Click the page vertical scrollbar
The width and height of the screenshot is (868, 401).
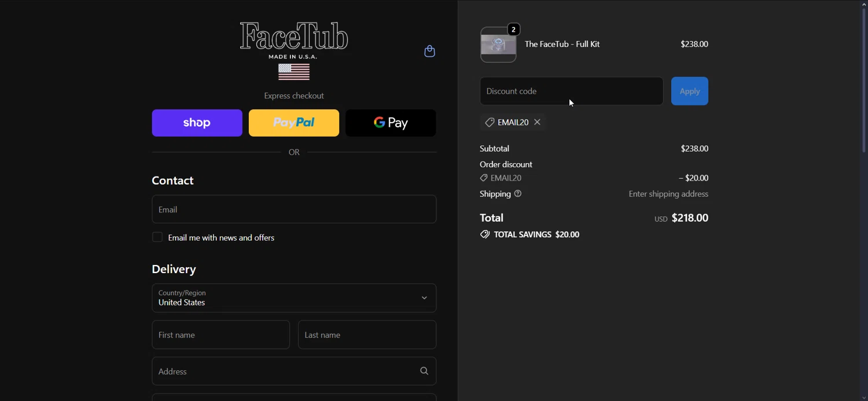pyautogui.click(x=864, y=81)
